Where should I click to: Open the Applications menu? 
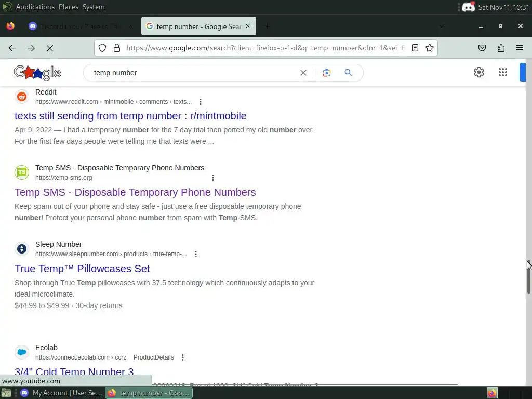coord(35,7)
